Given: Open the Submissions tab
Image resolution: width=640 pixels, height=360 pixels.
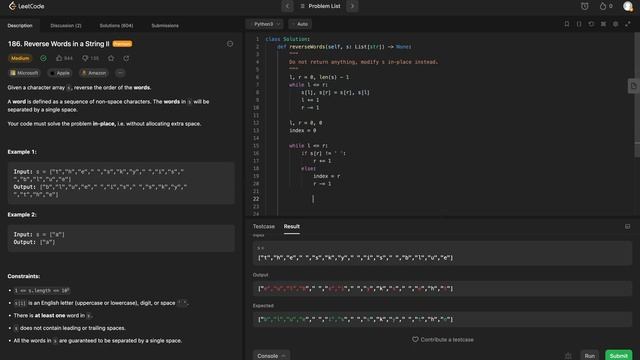Looking at the screenshot, I should tap(165, 25).
